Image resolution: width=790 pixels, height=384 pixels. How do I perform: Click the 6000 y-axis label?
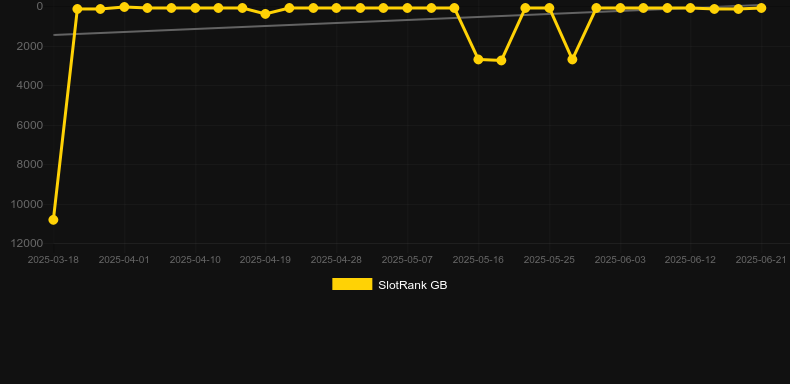coord(30,125)
